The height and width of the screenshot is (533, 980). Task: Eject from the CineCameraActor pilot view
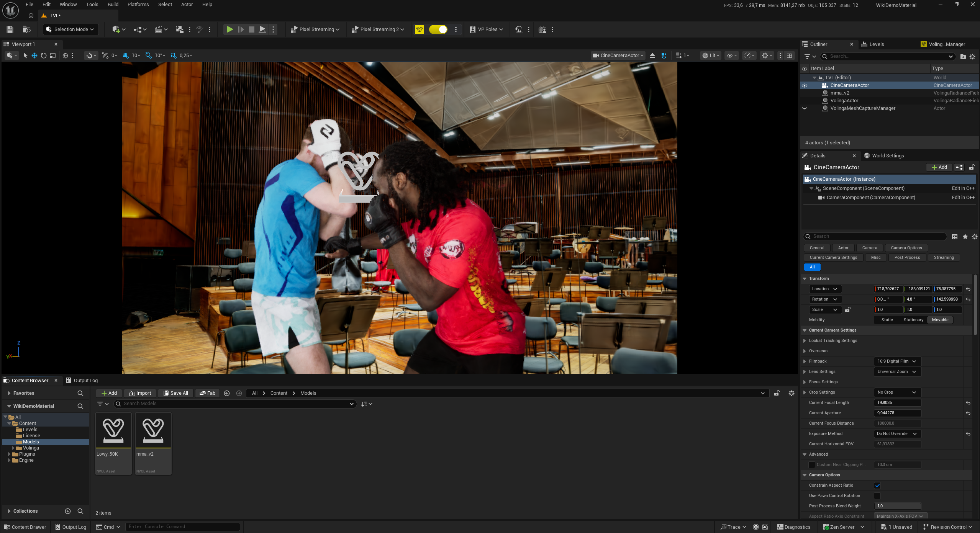[652, 56]
